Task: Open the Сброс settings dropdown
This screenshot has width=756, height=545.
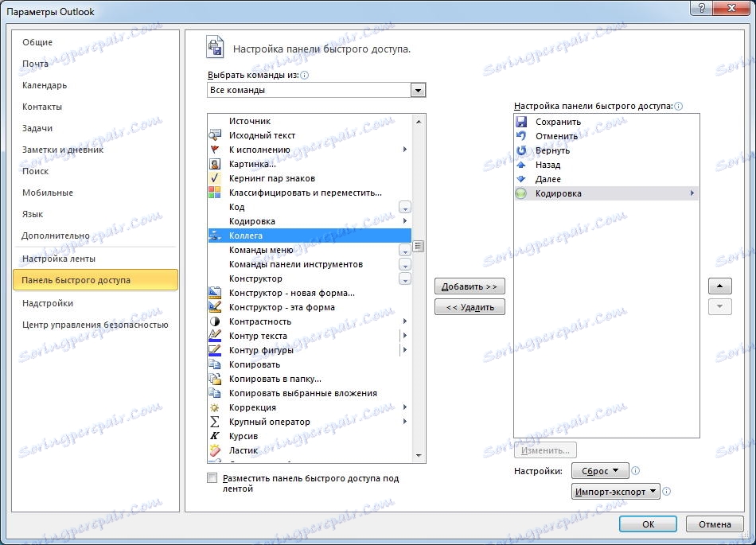Action: pos(600,471)
